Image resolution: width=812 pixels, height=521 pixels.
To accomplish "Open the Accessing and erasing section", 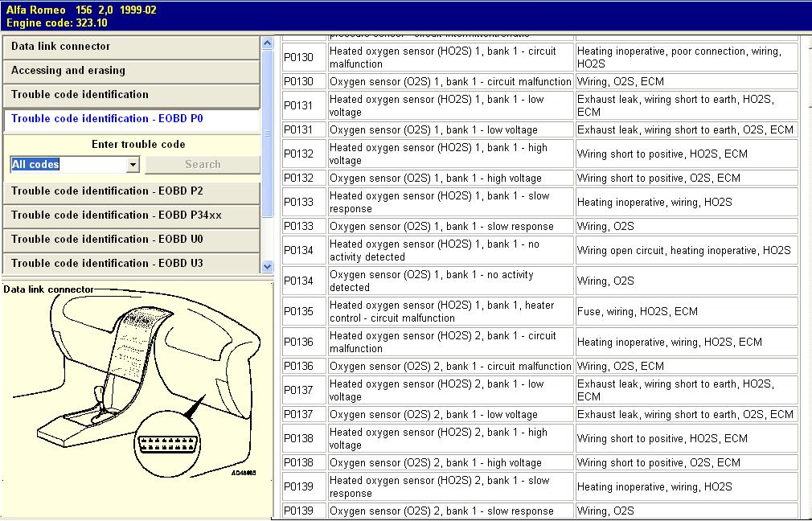I will tap(131, 71).
